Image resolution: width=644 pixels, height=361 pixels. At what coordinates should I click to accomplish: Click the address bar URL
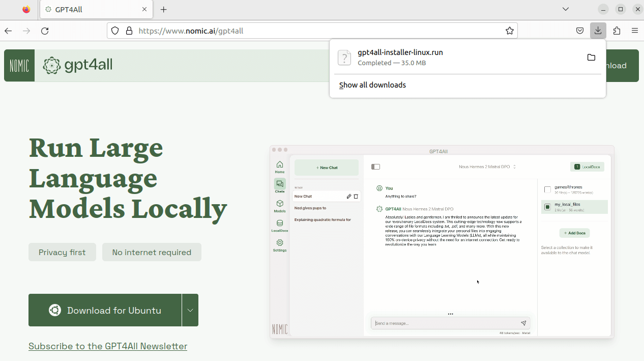coord(191,31)
